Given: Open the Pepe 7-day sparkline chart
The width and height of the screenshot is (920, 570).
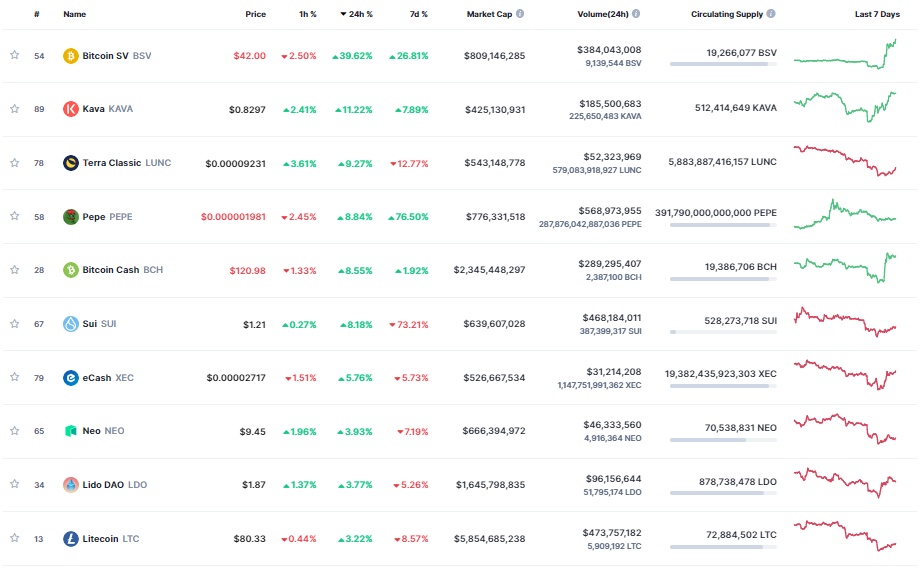Looking at the screenshot, I should [x=845, y=215].
